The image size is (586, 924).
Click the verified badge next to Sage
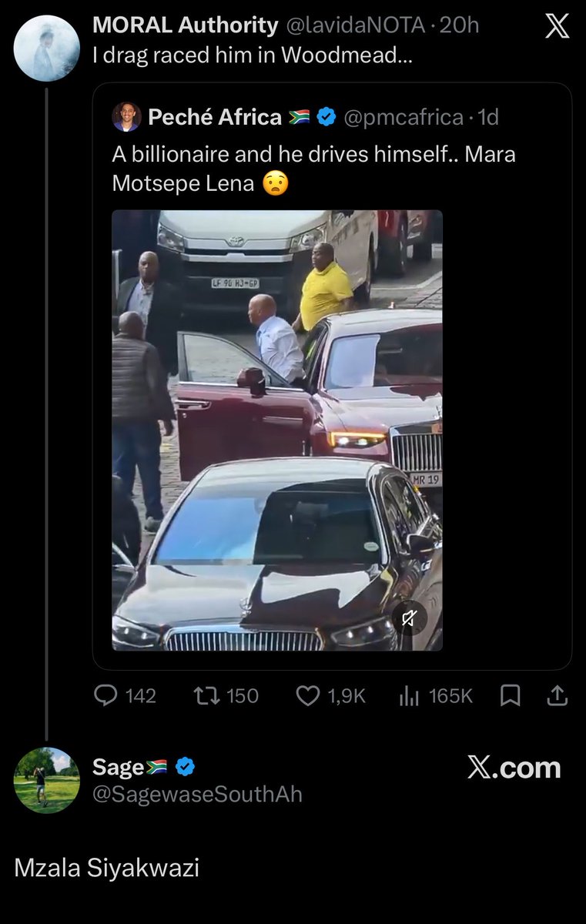[x=185, y=767]
